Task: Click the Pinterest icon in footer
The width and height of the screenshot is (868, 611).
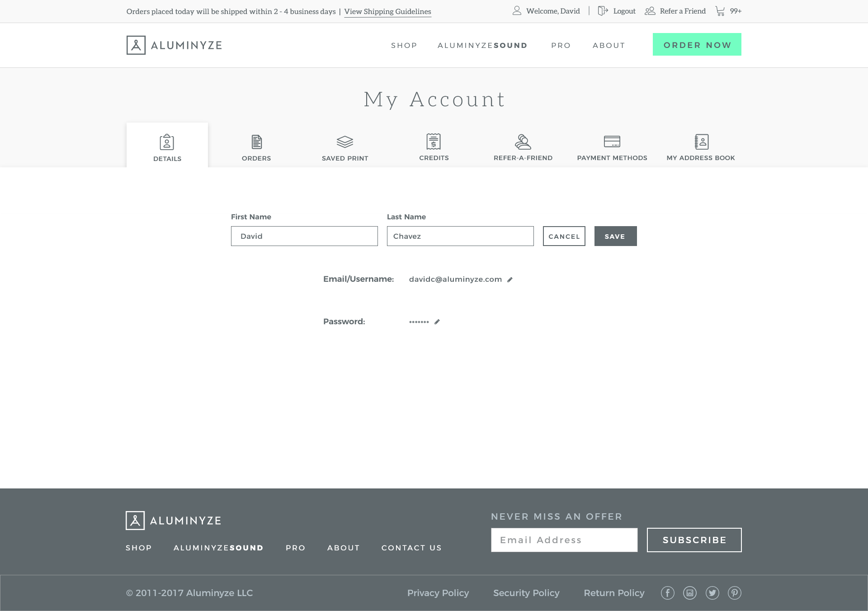Action: coord(734,593)
